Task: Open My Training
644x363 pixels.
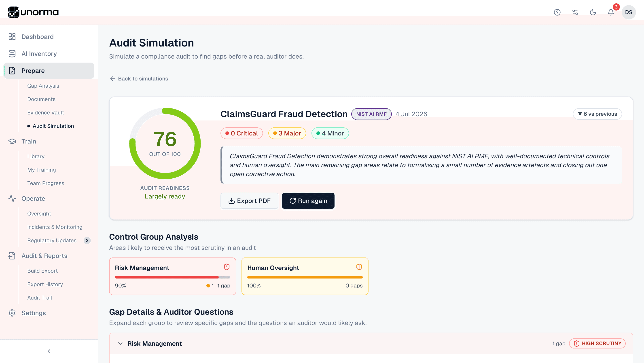Action: pyautogui.click(x=42, y=170)
